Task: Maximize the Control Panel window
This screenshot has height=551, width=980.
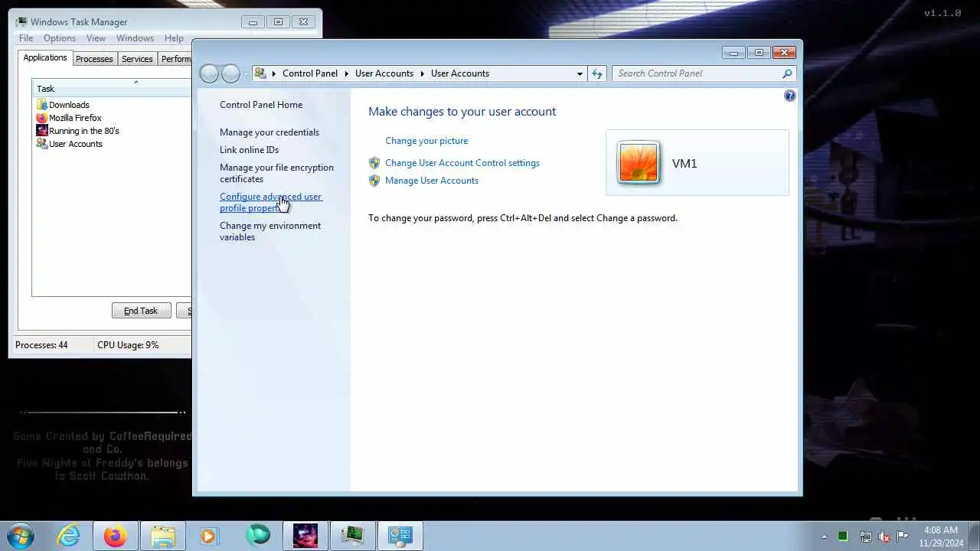Action: coord(759,53)
